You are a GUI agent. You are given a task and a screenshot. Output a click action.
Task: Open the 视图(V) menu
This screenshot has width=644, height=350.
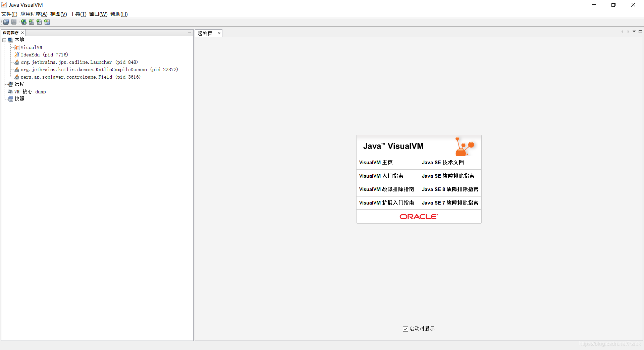tap(59, 14)
